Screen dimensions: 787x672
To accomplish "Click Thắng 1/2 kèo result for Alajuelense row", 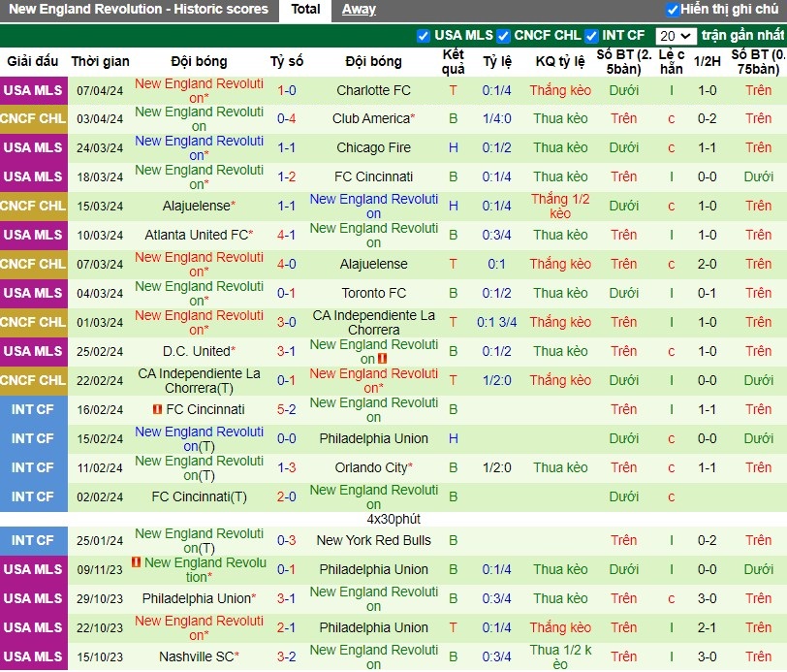I will click(x=560, y=206).
